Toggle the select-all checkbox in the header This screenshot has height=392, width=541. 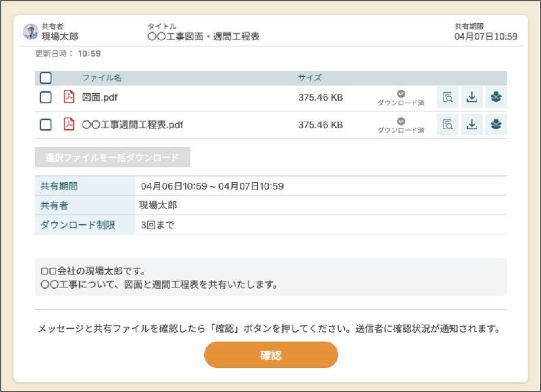45,77
